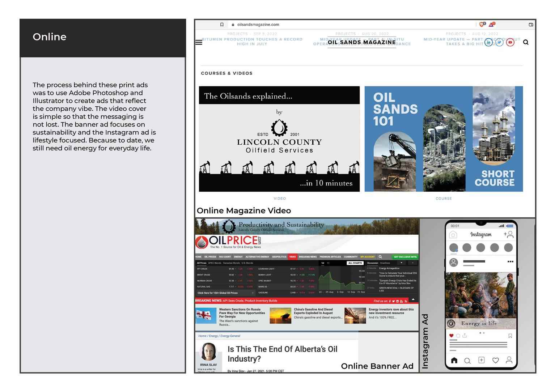The height and width of the screenshot is (392, 555).
Task: Collapse the panel with the up-arrow button
Action: pyautogui.click(x=413, y=300)
